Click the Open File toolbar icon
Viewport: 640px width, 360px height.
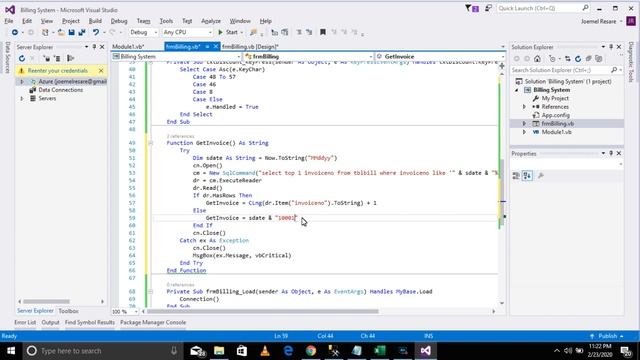[61, 32]
